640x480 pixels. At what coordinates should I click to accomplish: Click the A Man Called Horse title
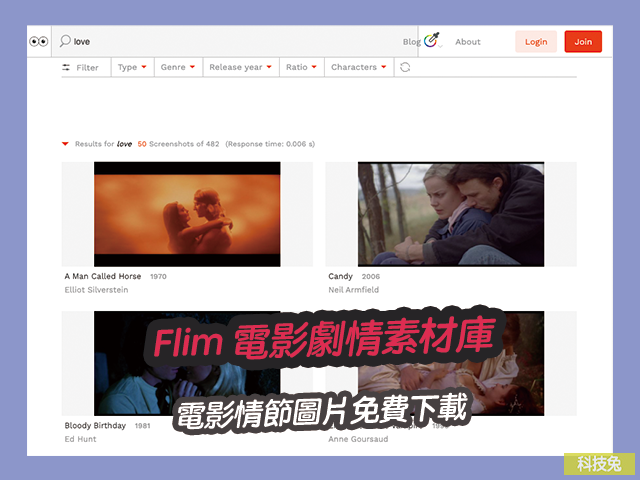click(x=103, y=276)
